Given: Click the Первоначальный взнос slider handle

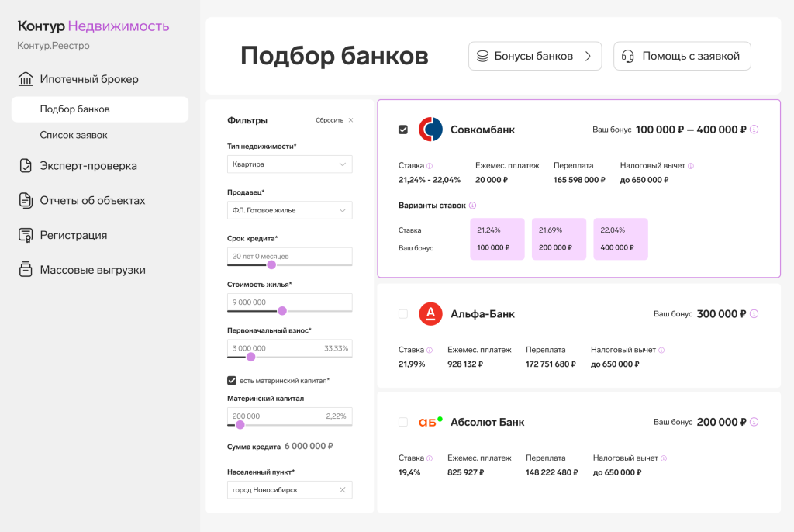Looking at the screenshot, I should pyautogui.click(x=250, y=357).
